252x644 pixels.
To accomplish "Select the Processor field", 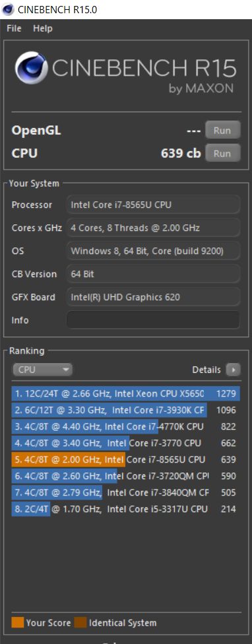I will 153,205.
